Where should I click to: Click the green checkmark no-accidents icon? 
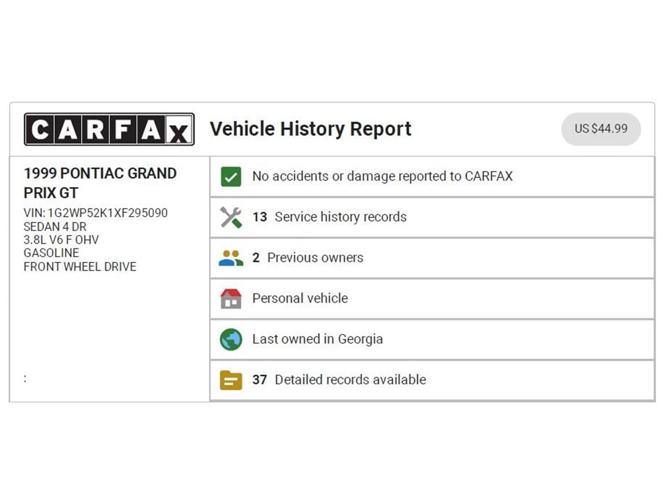[x=231, y=177]
